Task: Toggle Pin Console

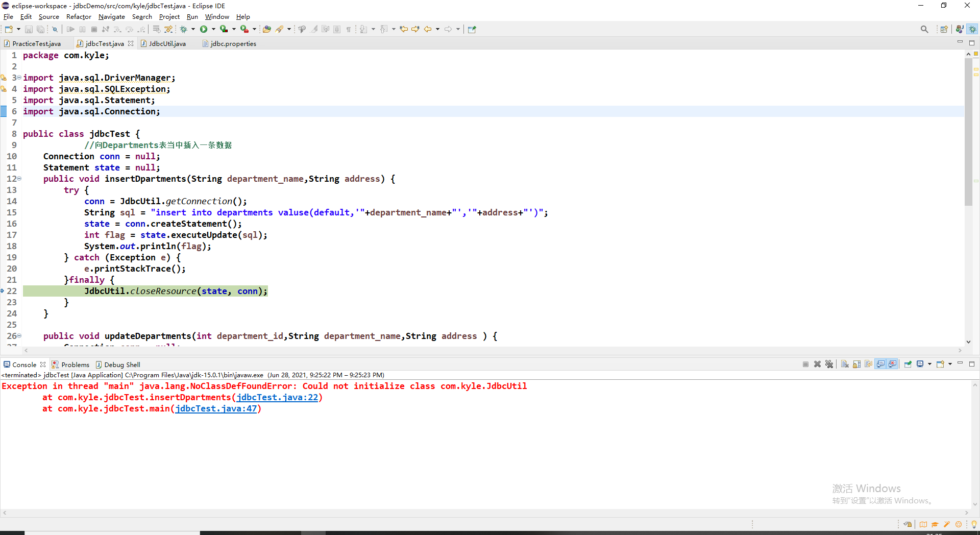Action: [908, 364]
